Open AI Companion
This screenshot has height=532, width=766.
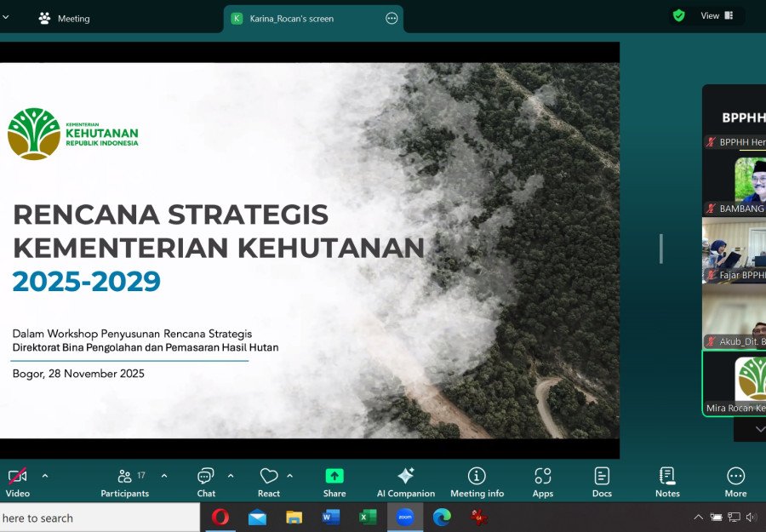pyautogui.click(x=406, y=482)
